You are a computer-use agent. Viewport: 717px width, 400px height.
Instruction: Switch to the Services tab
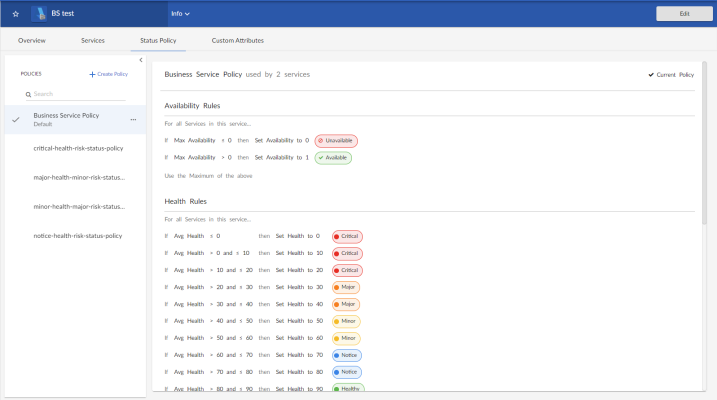[x=93, y=40]
